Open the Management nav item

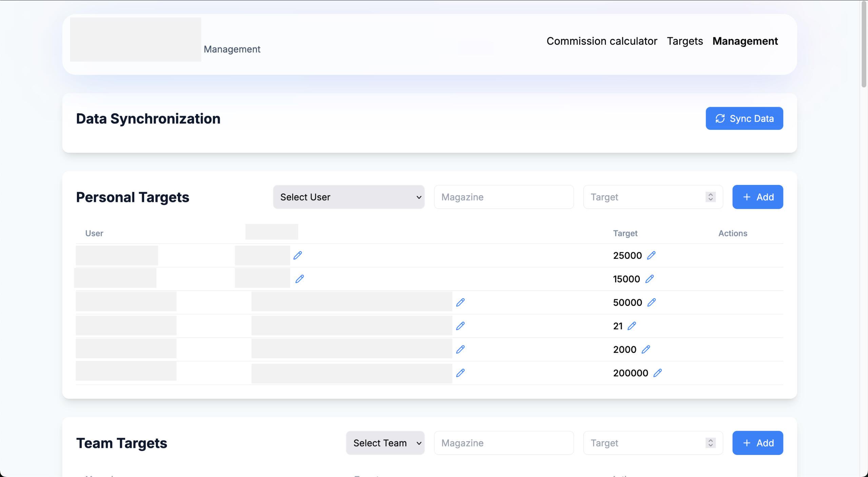click(745, 41)
